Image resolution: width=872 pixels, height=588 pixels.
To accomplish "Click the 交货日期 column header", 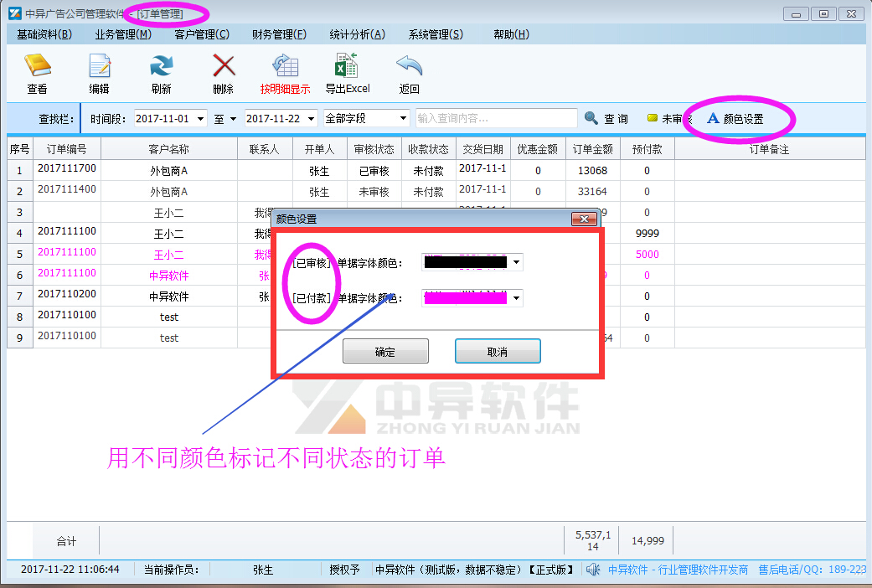I will 482,149.
